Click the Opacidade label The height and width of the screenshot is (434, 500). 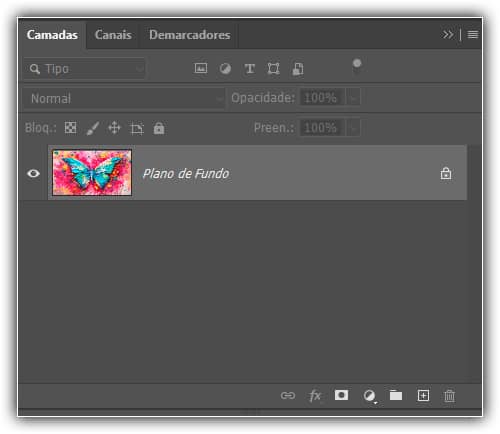pos(263,98)
